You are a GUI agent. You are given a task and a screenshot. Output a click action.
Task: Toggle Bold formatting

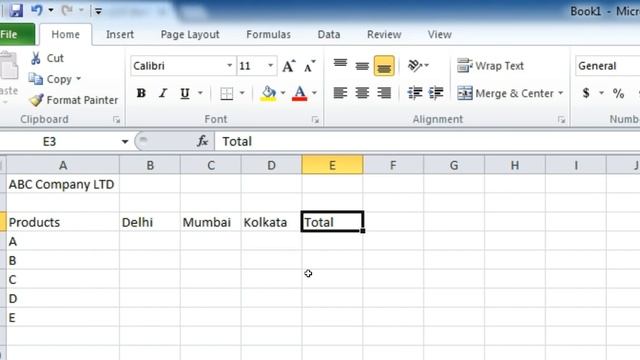141,93
